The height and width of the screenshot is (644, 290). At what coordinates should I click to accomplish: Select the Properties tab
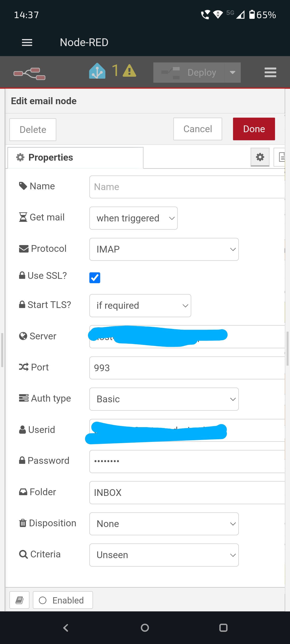(75, 158)
